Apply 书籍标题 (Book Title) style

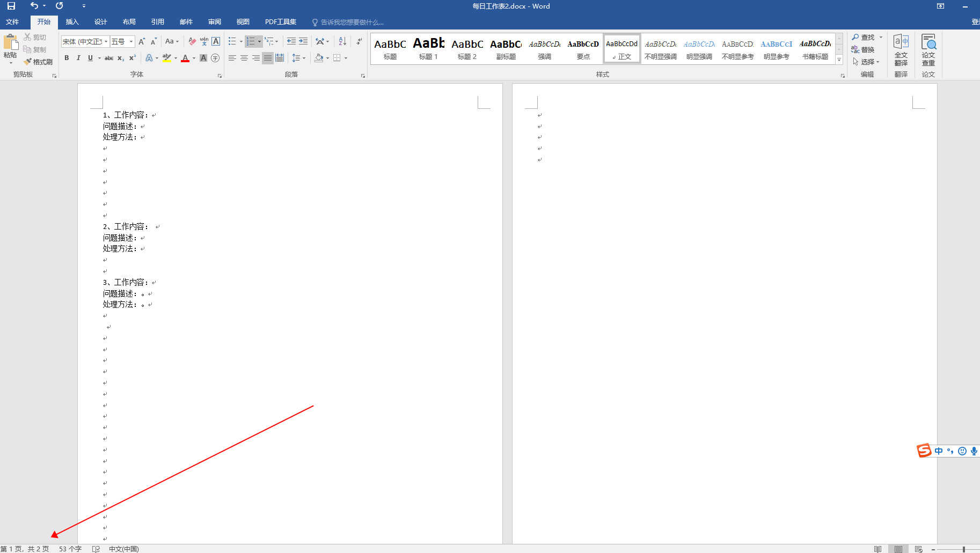click(x=815, y=49)
